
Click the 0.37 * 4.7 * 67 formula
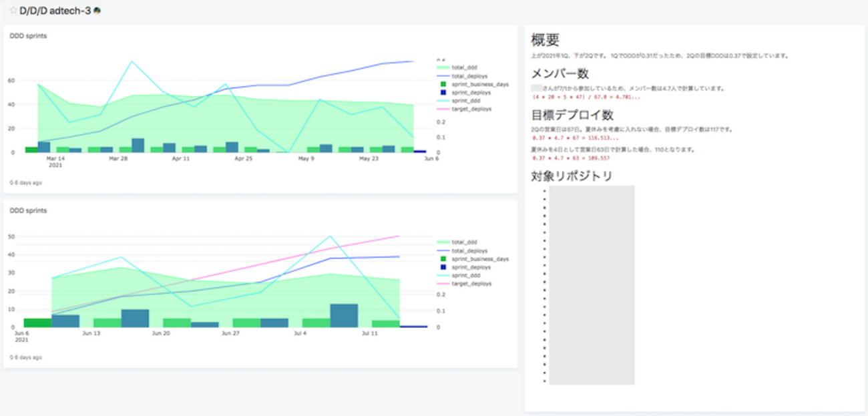[576, 138]
